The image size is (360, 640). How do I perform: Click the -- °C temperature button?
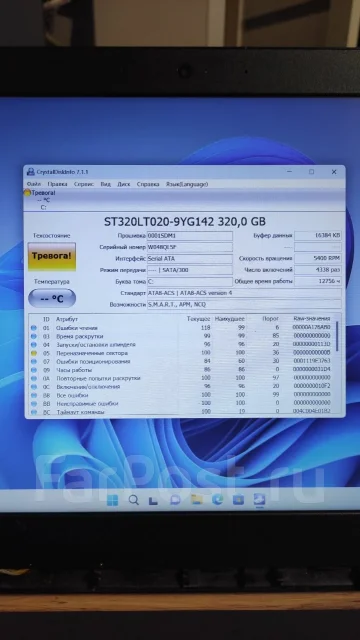coord(52,299)
